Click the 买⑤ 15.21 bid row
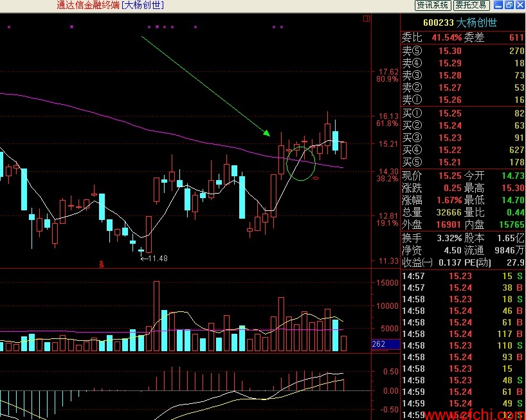This screenshot has height=420, width=526. (x=463, y=162)
